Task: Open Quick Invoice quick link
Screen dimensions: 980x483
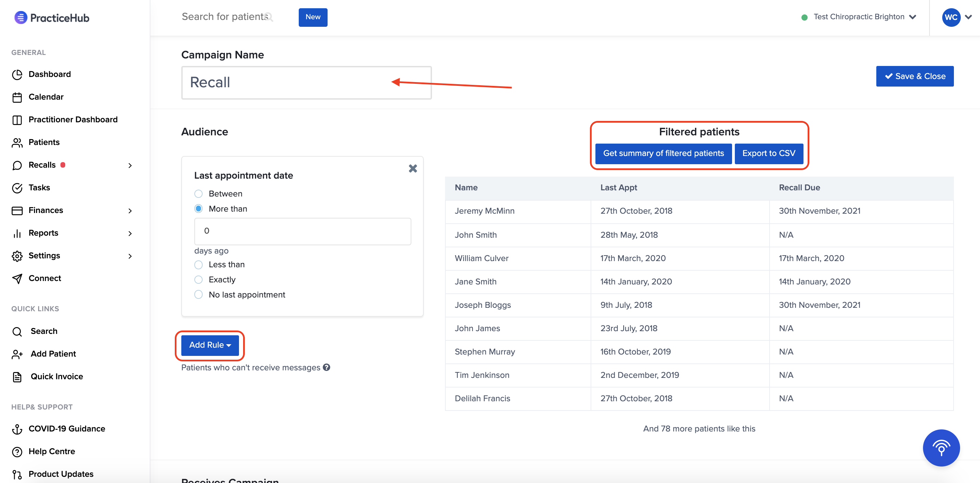Action: [57, 377]
